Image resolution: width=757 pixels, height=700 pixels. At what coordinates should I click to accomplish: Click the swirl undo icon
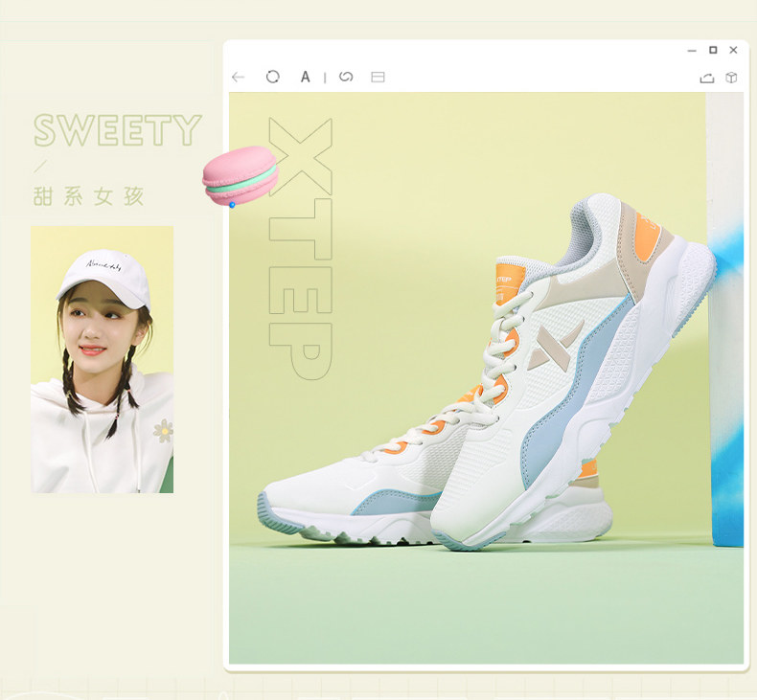pyautogui.click(x=346, y=77)
